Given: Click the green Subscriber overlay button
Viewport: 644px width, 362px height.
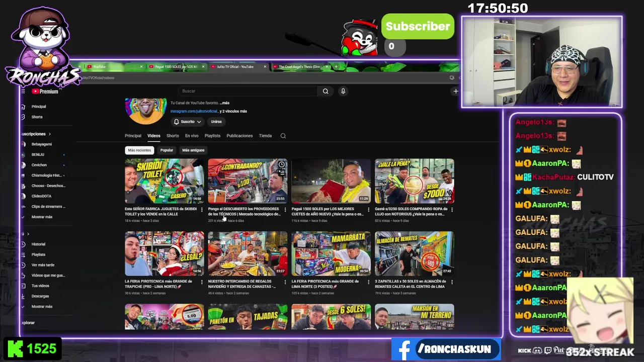Looking at the screenshot, I should click(418, 27).
